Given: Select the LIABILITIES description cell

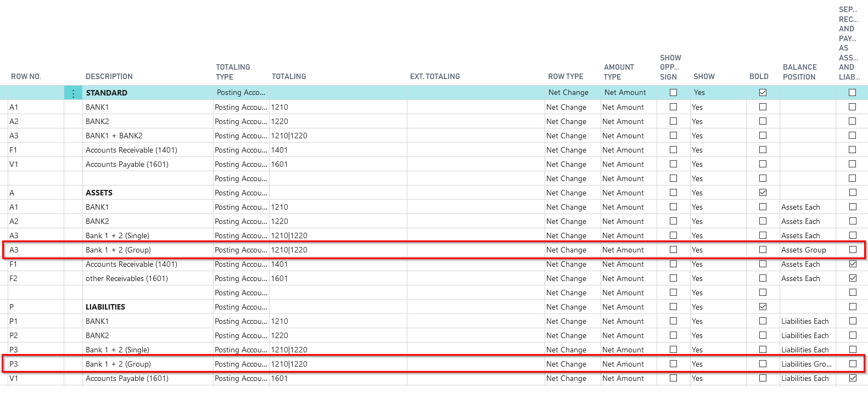Looking at the screenshot, I should tap(105, 307).
